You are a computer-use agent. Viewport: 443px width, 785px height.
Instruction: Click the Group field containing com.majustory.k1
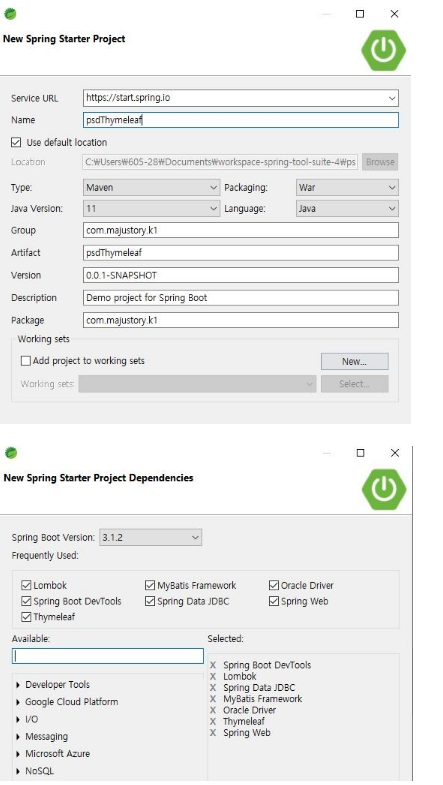(x=241, y=230)
